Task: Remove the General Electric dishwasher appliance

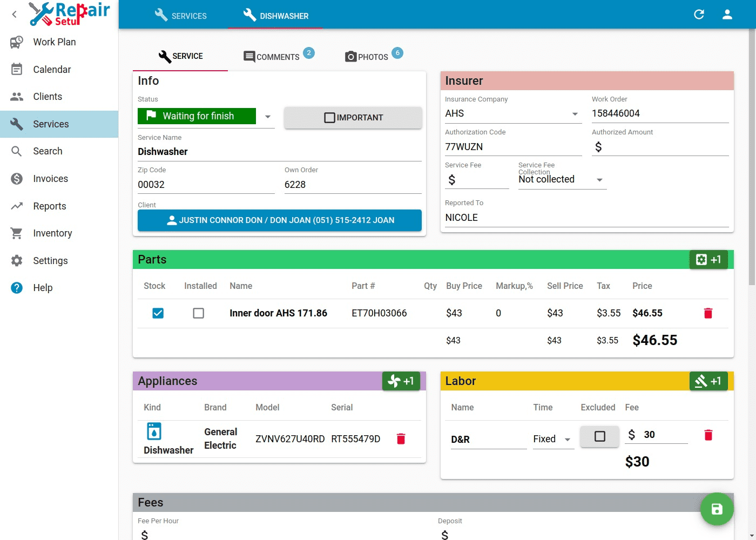Action: [401, 439]
